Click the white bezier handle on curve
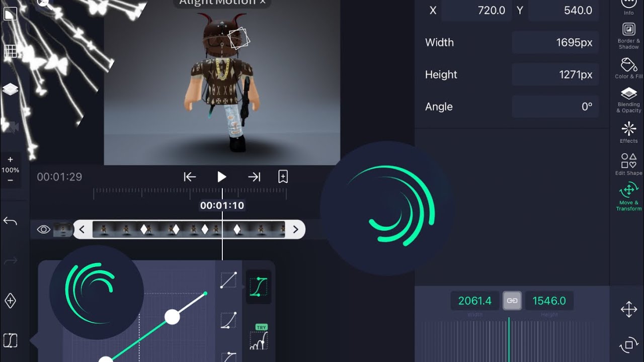Screen dimensions: 644x362 pos(172,317)
